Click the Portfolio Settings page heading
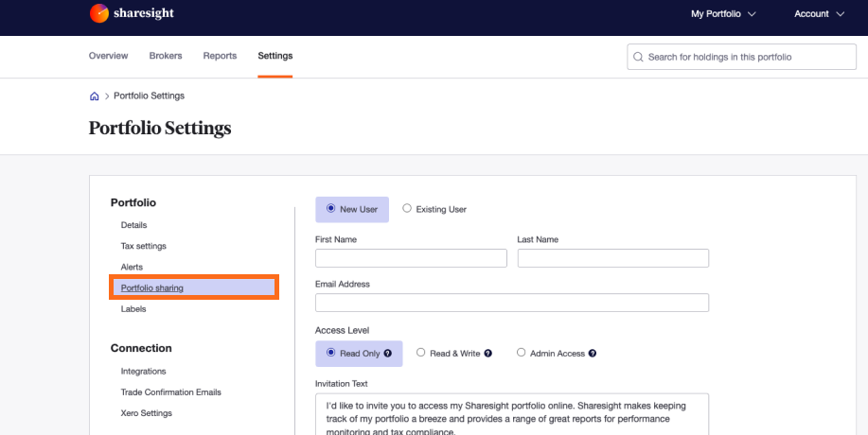The width and height of the screenshot is (868, 435). point(160,129)
